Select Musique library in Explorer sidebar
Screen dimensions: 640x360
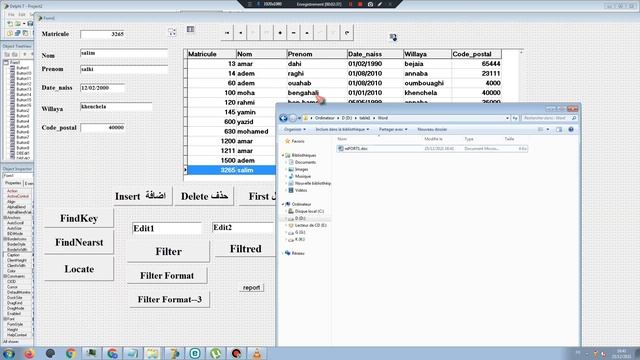tap(302, 176)
